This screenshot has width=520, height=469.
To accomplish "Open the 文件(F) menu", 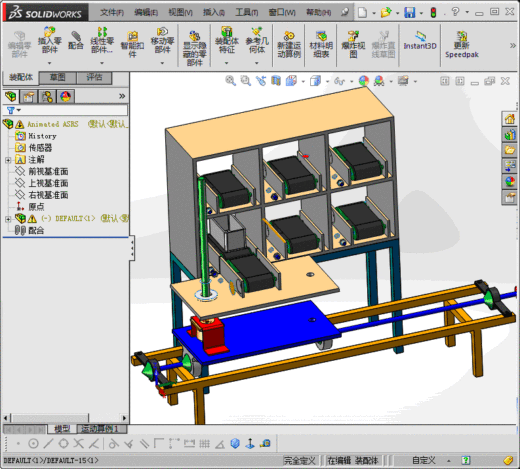I will point(112,13).
